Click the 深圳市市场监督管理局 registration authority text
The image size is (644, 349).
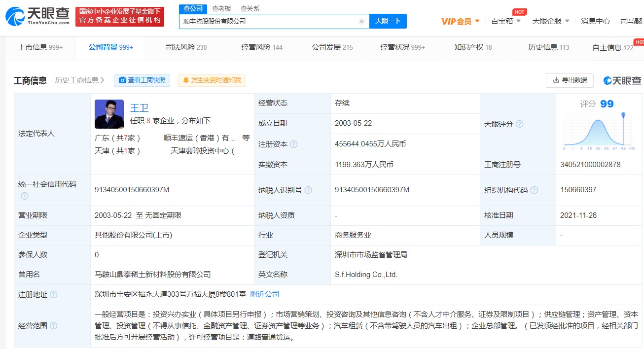(371, 254)
